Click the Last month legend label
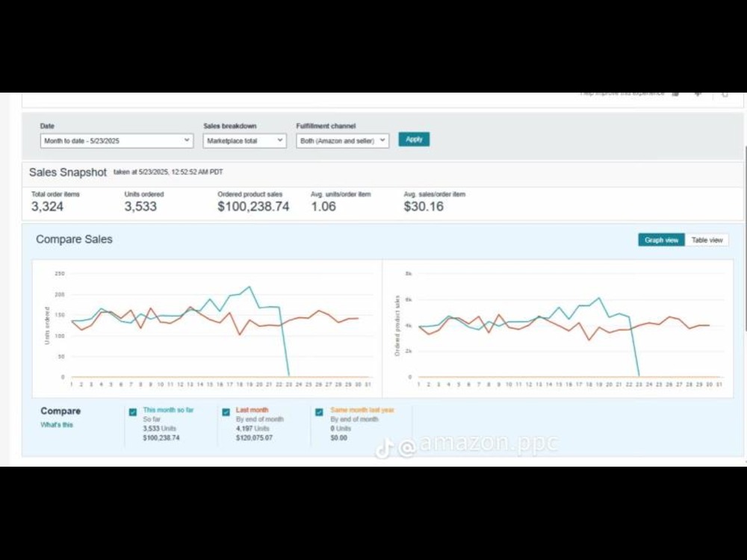 pyautogui.click(x=252, y=410)
